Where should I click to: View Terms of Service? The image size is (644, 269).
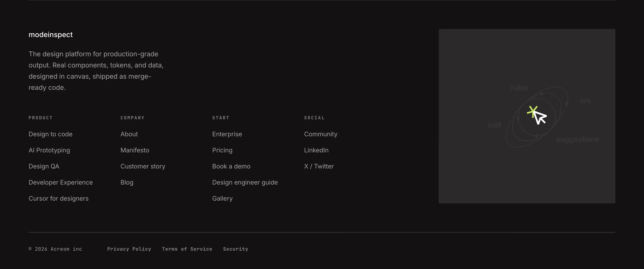coord(187,249)
